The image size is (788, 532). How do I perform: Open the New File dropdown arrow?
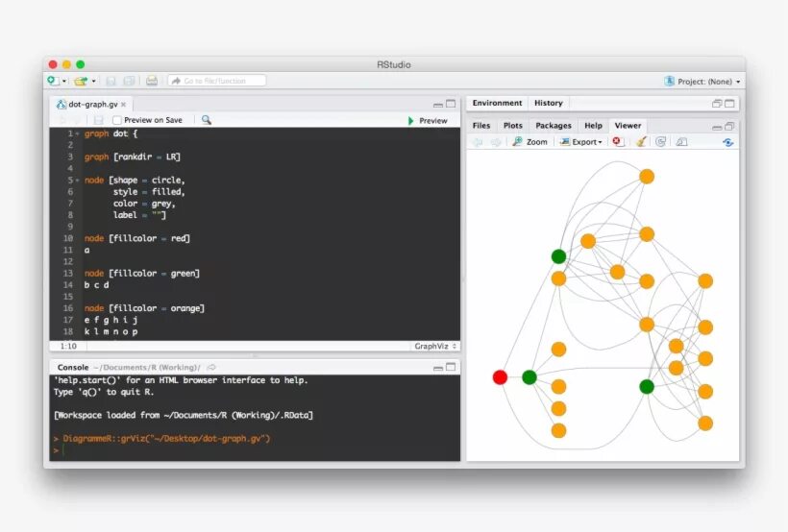click(64, 81)
